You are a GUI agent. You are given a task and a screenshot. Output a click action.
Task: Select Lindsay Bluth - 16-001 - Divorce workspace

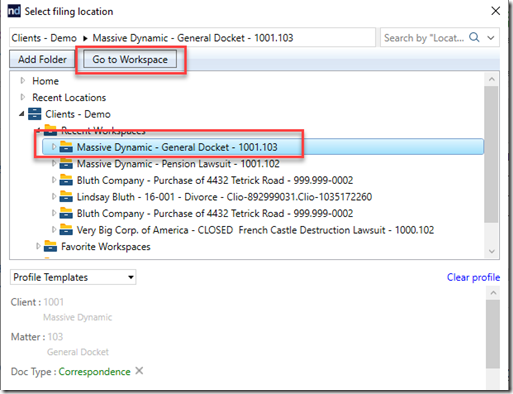point(224,197)
